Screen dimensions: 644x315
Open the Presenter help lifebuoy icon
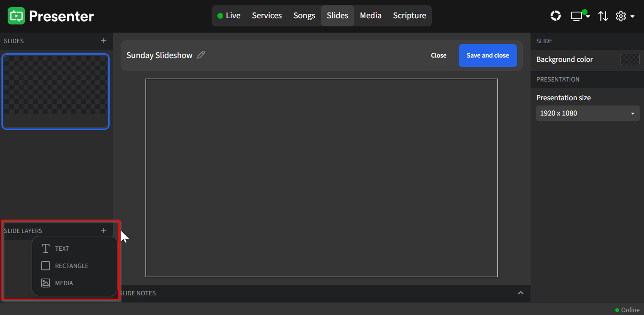click(555, 15)
